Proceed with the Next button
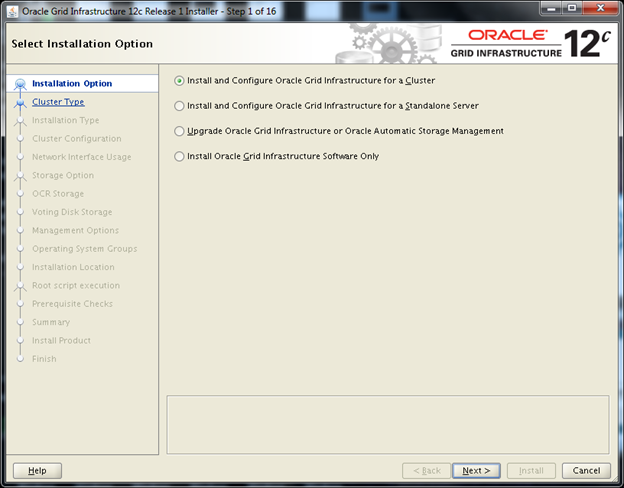The width and height of the screenshot is (624, 488). (476, 470)
